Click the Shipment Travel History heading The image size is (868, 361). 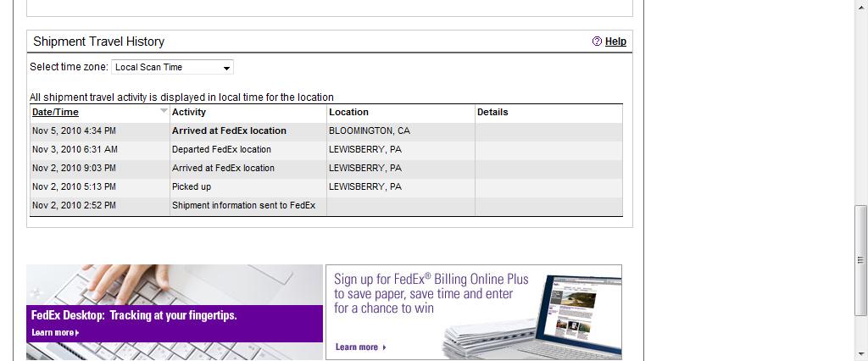click(x=98, y=42)
